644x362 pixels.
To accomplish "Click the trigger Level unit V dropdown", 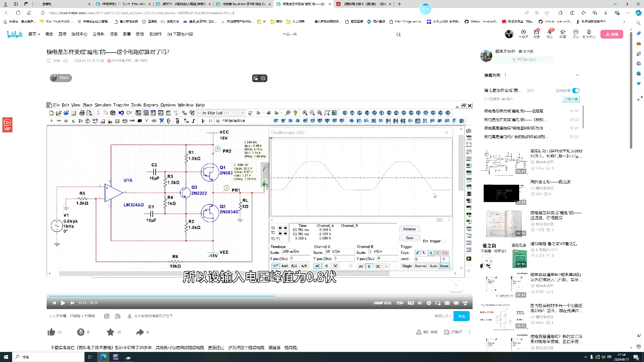I will click(x=445, y=259).
